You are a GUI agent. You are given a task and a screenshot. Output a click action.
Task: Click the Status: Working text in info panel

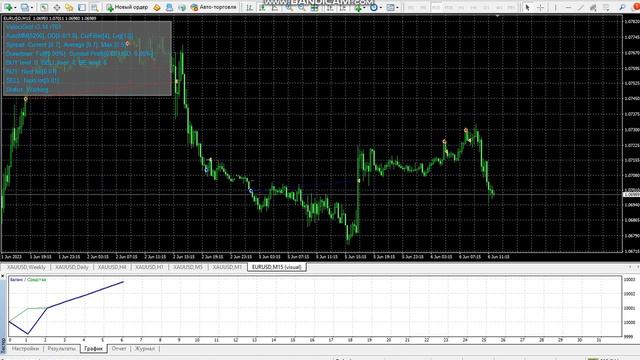(27, 89)
